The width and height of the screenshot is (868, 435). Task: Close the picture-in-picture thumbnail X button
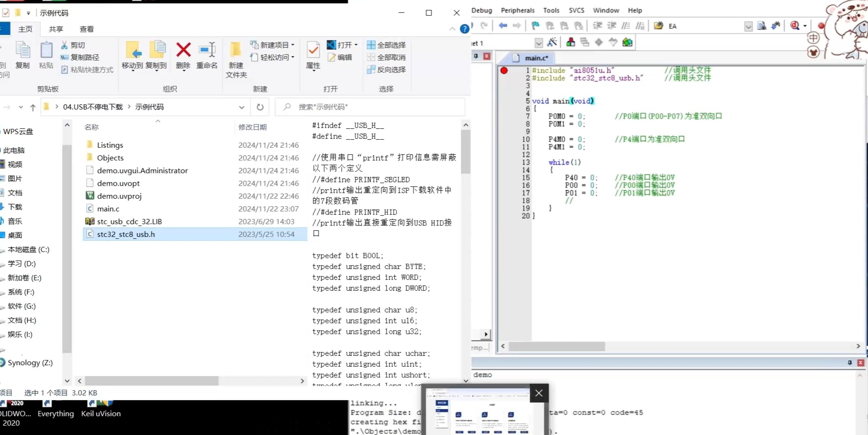[539, 393]
